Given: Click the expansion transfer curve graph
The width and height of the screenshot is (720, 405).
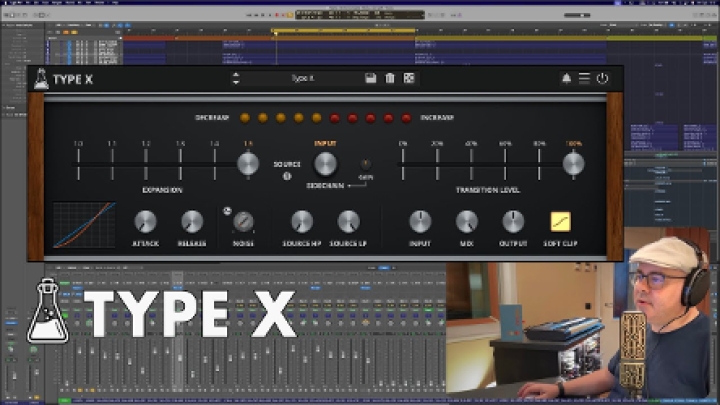Looking at the screenshot, I should [84, 225].
